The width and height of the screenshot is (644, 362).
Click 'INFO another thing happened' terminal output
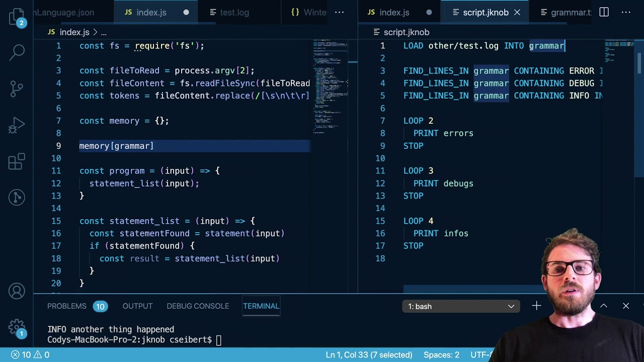pos(111,329)
